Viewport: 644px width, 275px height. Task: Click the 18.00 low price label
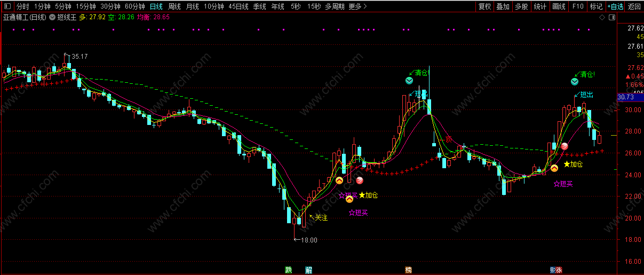click(309, 240)
